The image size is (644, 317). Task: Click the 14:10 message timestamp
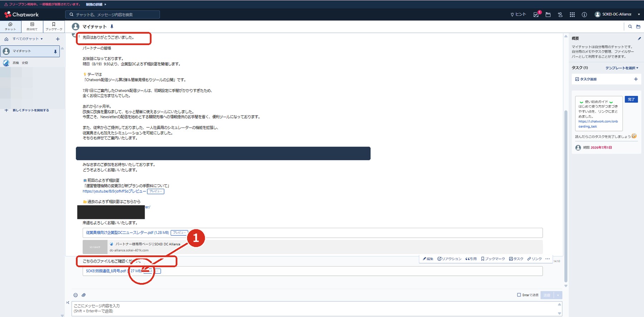(557, 261)
